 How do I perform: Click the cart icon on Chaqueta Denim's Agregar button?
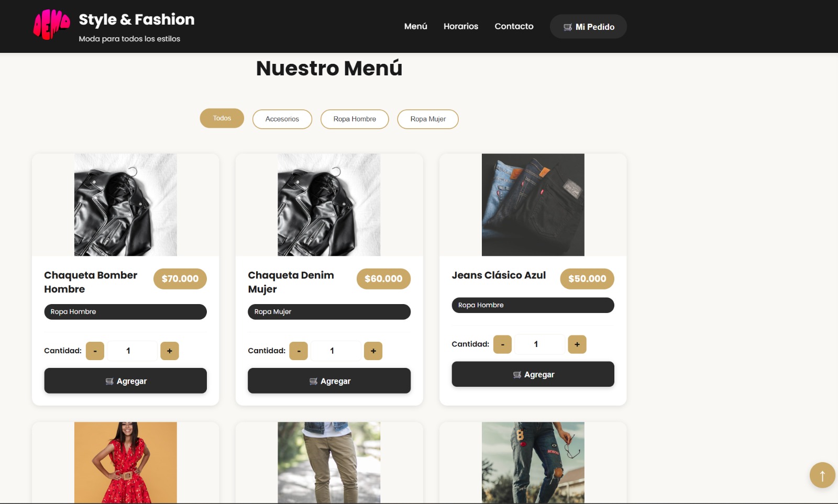click(313, 381)
